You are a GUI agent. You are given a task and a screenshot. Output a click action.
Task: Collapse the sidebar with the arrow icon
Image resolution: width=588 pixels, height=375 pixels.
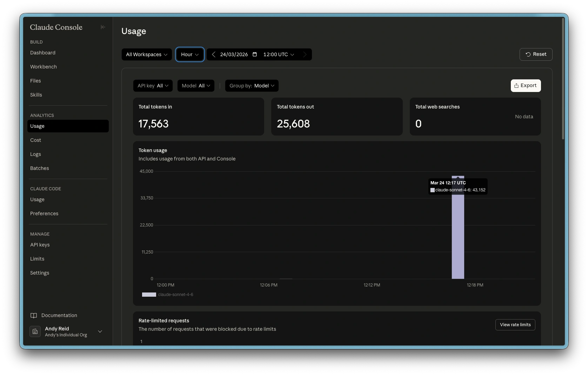[103, 27]
